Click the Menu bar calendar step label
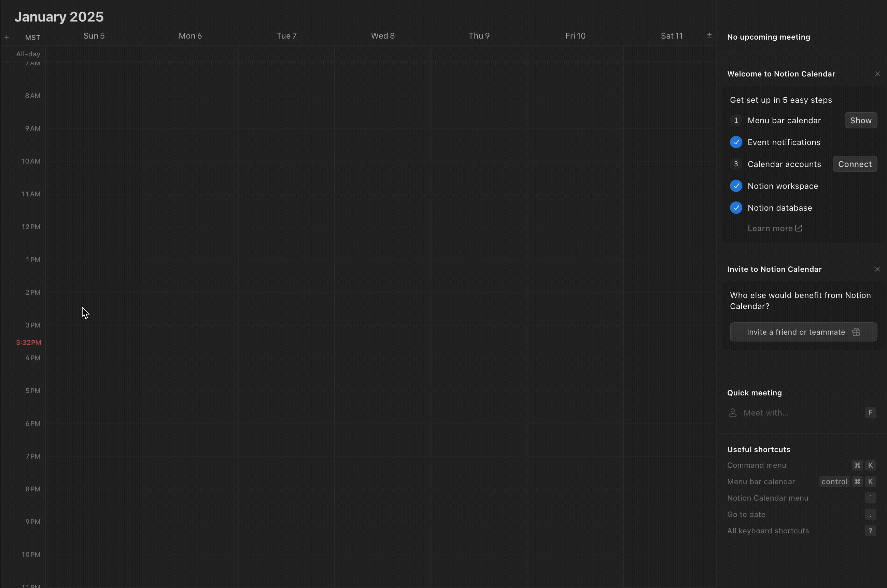 point(784,121)
